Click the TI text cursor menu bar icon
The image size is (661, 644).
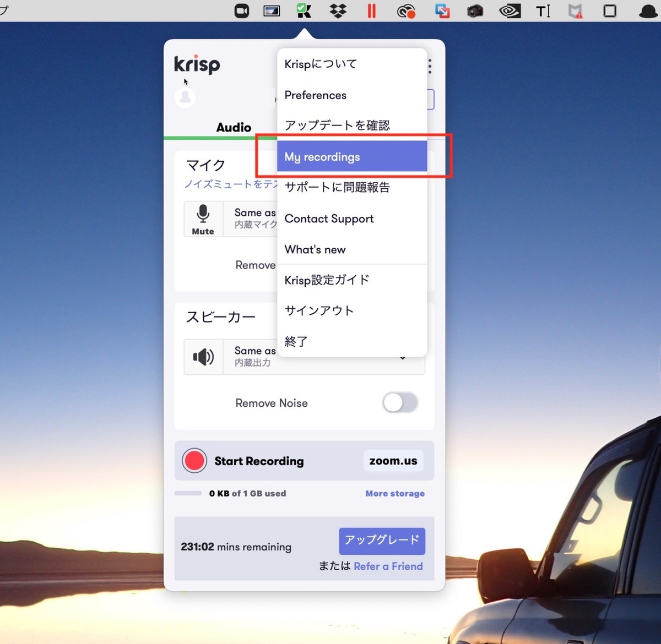[x=543, y=11]
